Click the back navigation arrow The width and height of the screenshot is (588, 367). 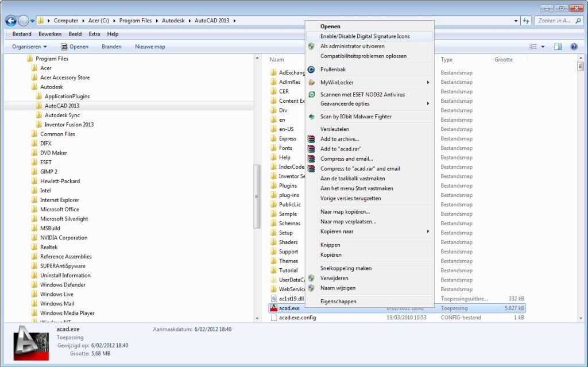(x=10, y=20)
